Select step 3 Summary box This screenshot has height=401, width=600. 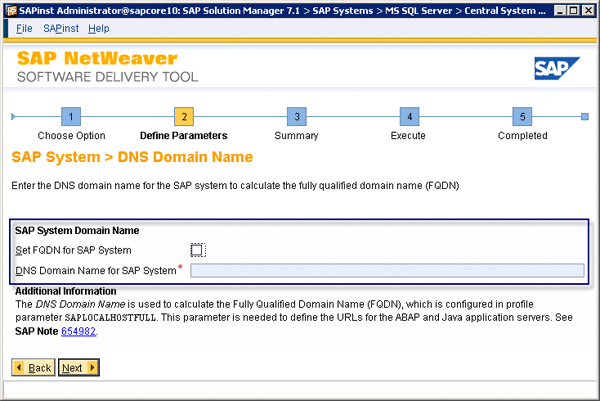point(295,117)
